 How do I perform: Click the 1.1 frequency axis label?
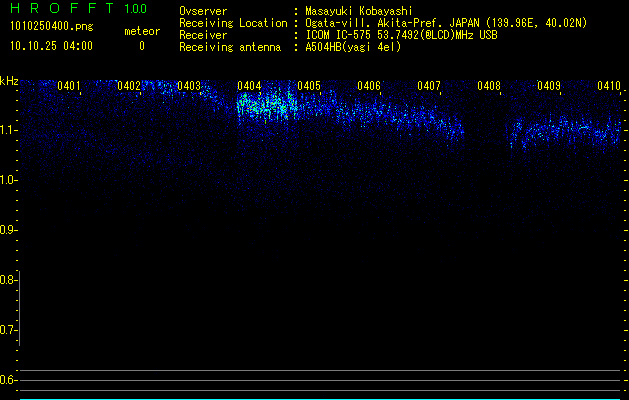point(8,130)
